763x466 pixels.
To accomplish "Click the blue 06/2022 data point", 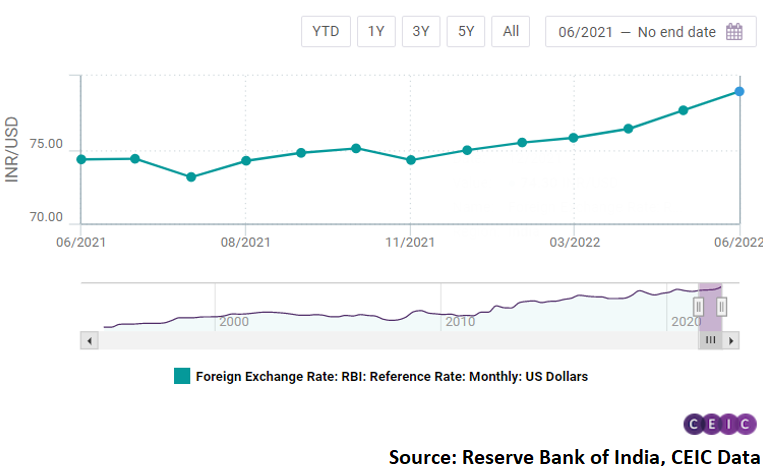I will click(x=739, y=91).
